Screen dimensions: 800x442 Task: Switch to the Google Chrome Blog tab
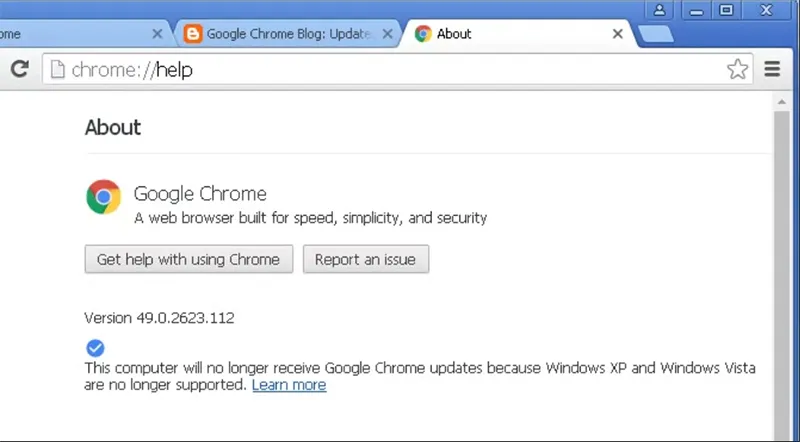coord(288,33)
